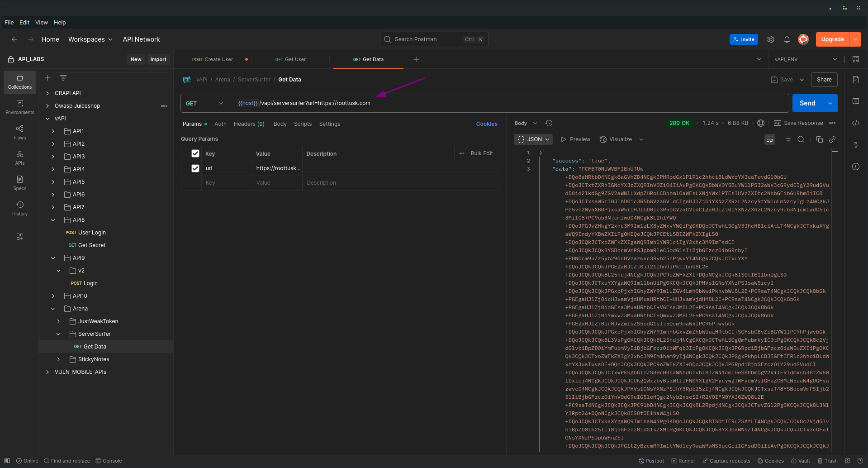Viewport: 868px width, 468px height.
Task: Open the Specs sidebar panel
Action: (x=20, y=183)
